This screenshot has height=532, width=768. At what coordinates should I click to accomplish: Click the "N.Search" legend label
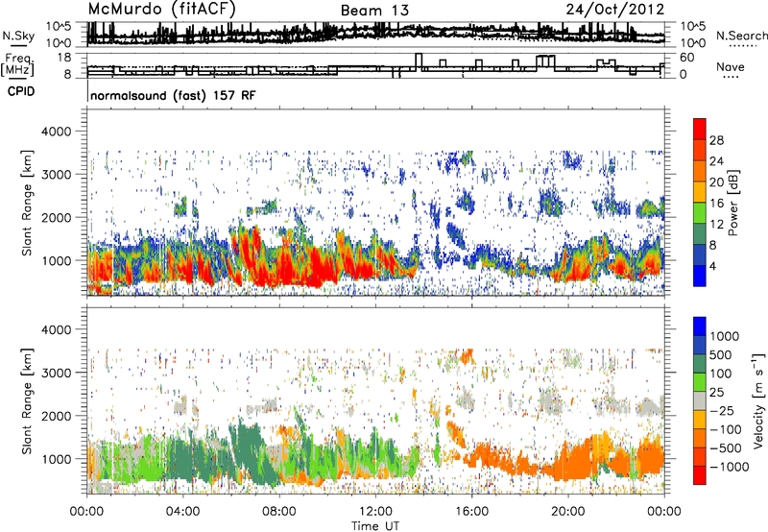(741, 36)
